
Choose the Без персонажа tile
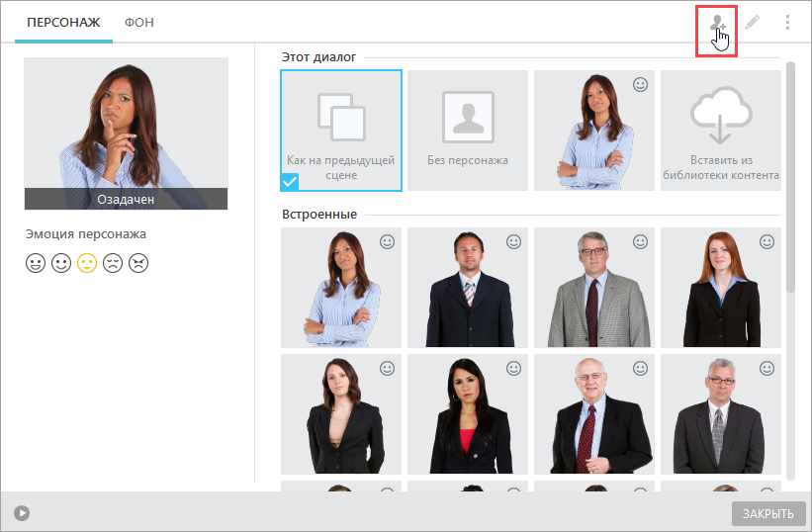pyautogui.click(x=468, y=131)
